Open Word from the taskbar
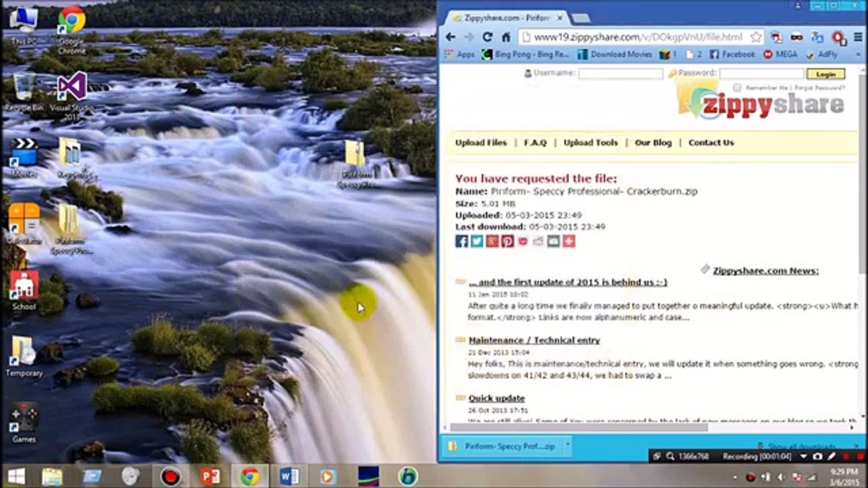 click(x=289, y=476)
